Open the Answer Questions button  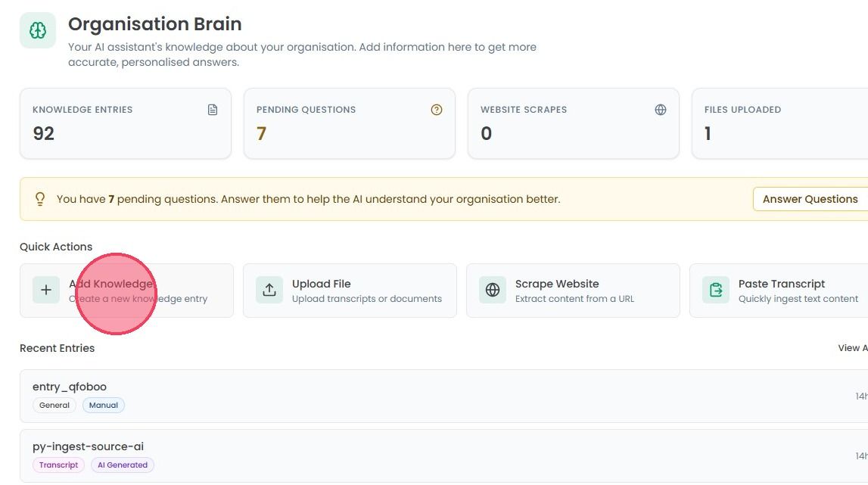(x=810, y=199)
